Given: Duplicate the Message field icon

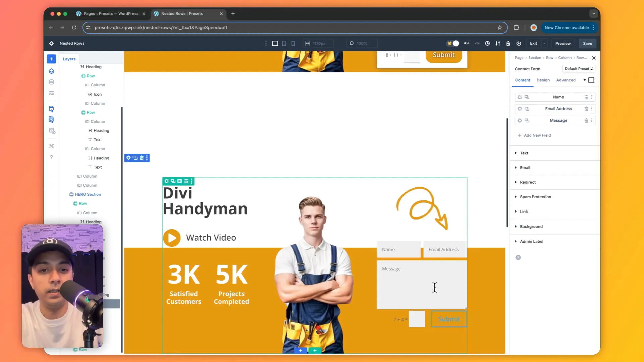Looking at the screenshot, I should pyautogui.click(x=527, y=120).
